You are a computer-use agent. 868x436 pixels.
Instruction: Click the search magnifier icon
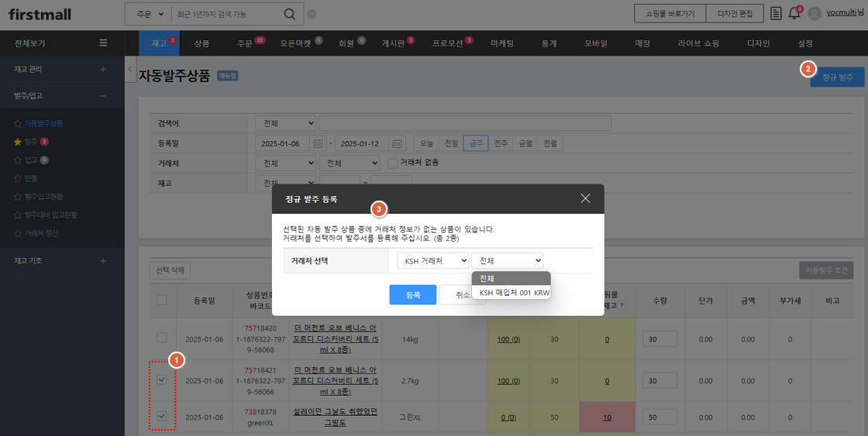click(289, 14)
